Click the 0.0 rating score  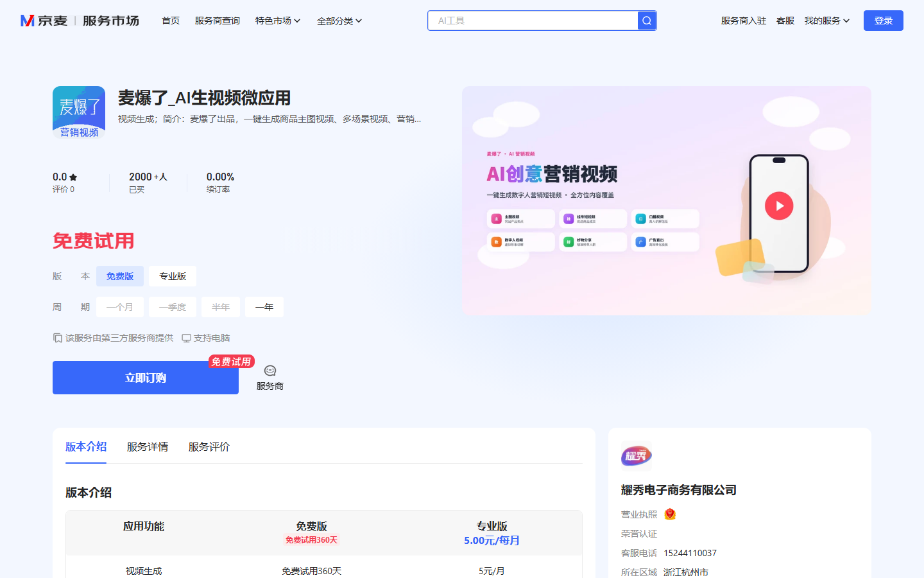click(60, 177)
